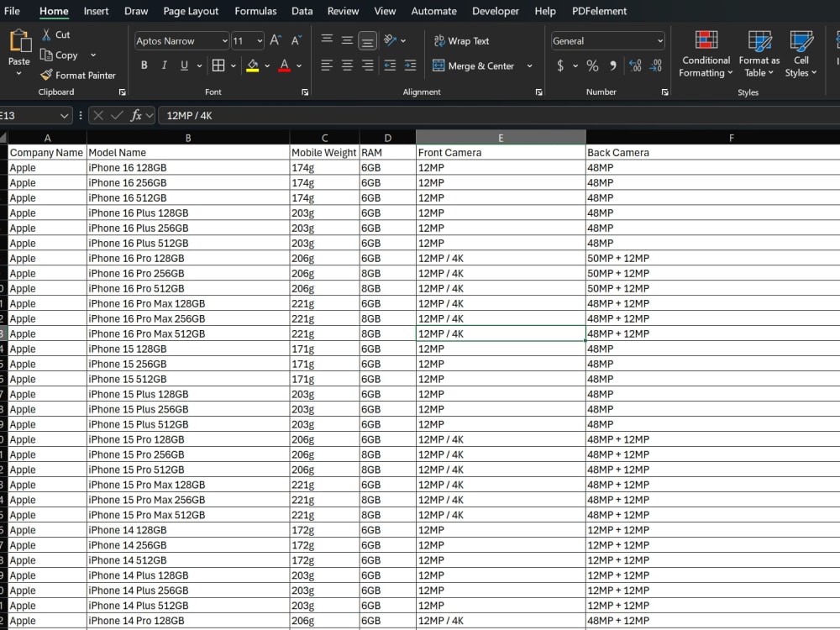Align text right

pos(368,66)
